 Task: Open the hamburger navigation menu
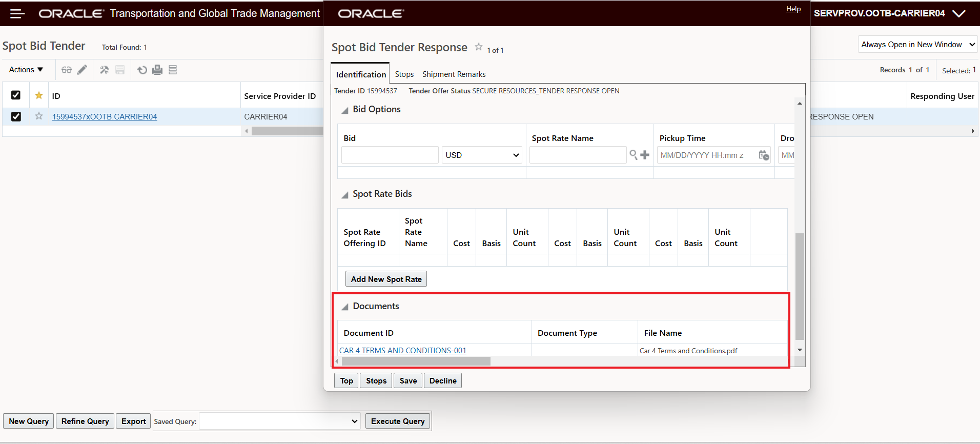coord(17,14)
